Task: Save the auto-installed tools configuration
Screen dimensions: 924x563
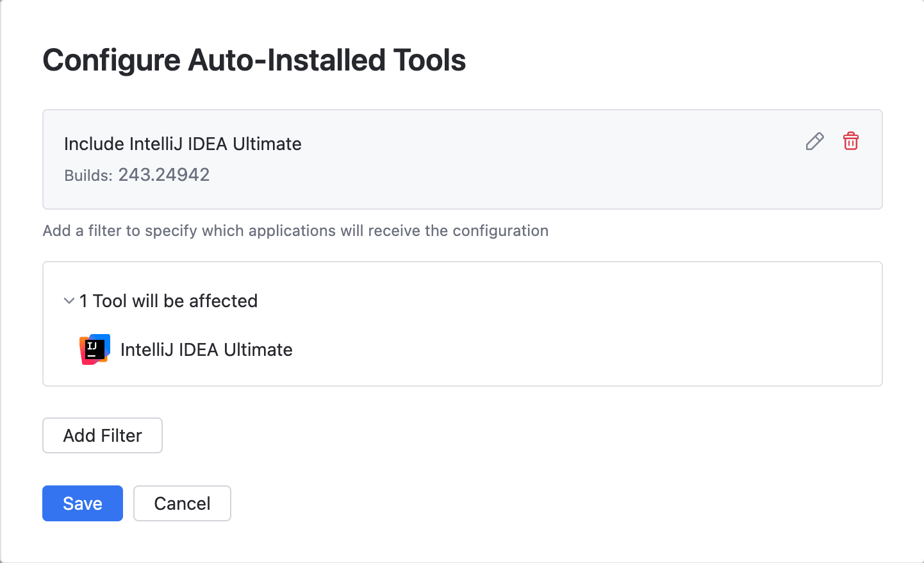Action: coord(82,503)
